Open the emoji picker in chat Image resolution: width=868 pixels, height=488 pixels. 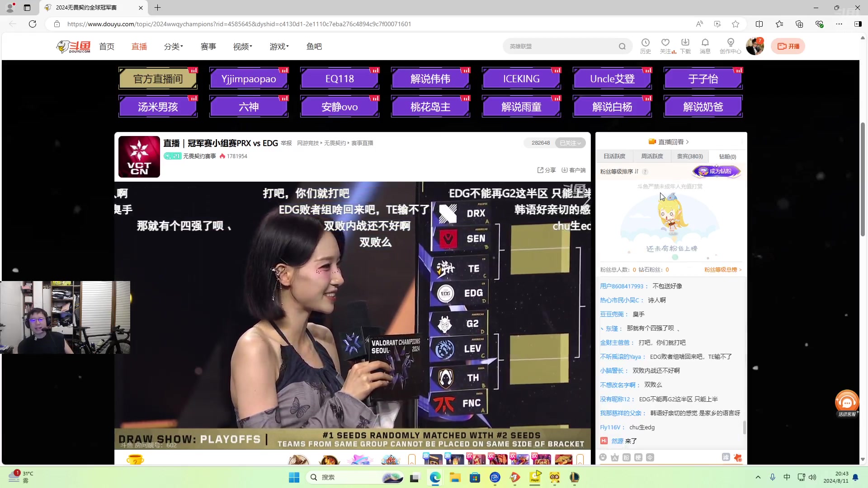click(x=603, y=457)
